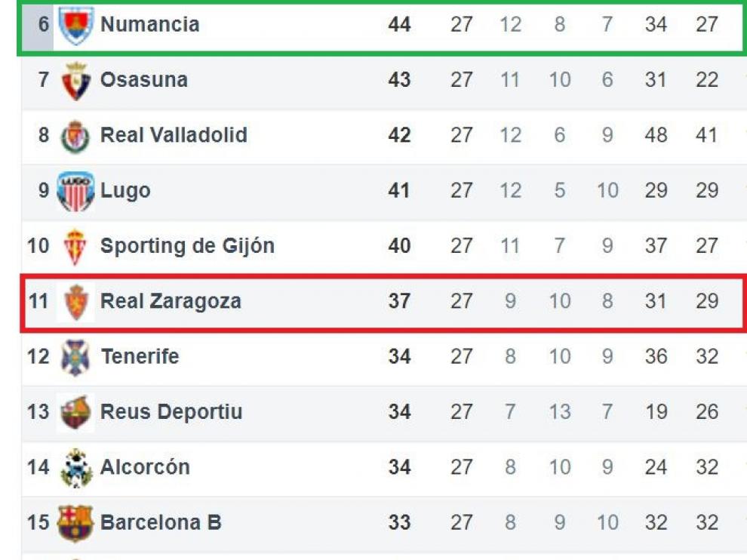The width and height of the screenshot is (747, 560).
Task: Click the Sporting de Gijón crest
Action: click(x=75, y=247)
